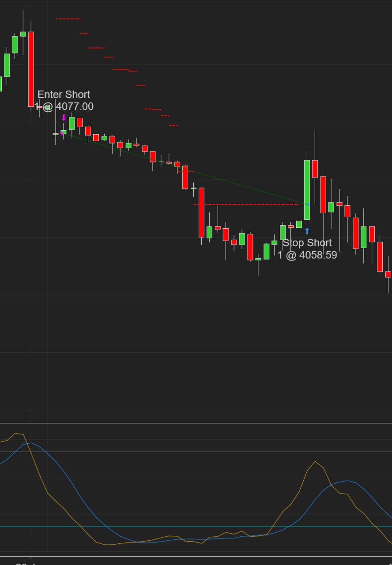Click the "1 @ 4058.59" exit price text
This screenshot has height=565, width=392.
pyautogui.click(x=307, y=255)
